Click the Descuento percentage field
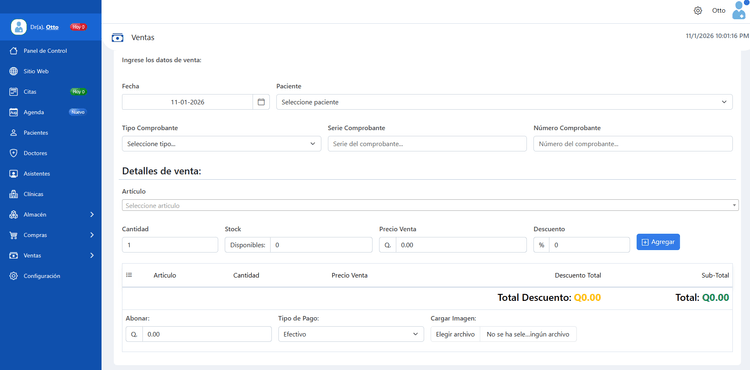Screen dimensions: 750x370 pyautogui.click(x=589, y=245)
